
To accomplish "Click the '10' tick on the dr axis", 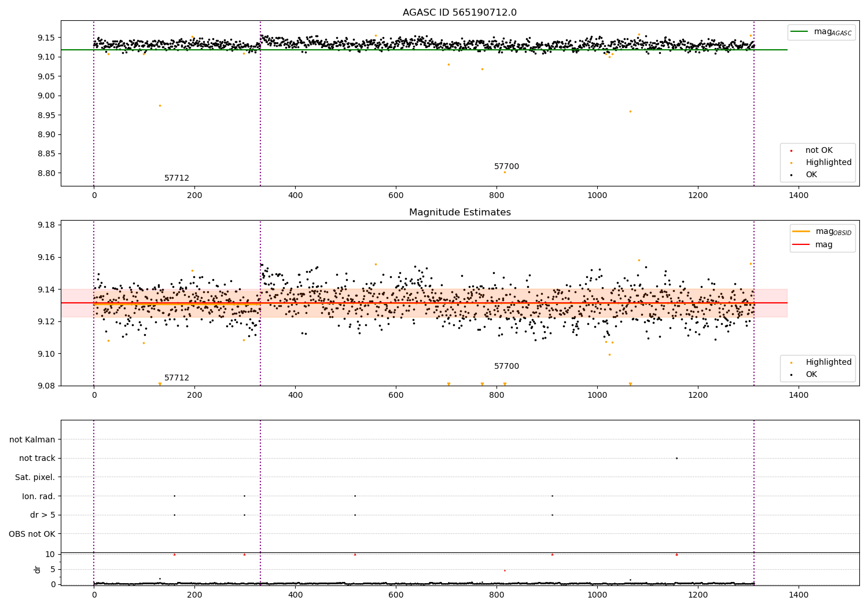I will tap(50, 554).
